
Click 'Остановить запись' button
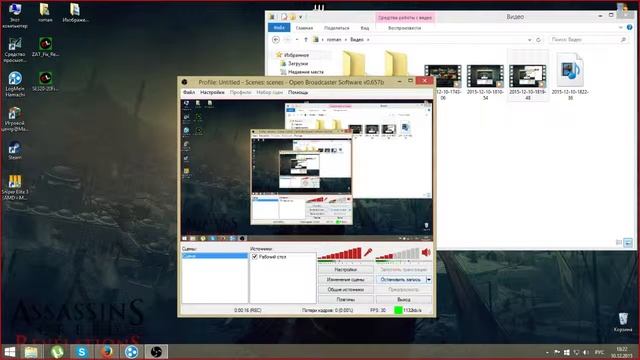[x=400, y=280]
